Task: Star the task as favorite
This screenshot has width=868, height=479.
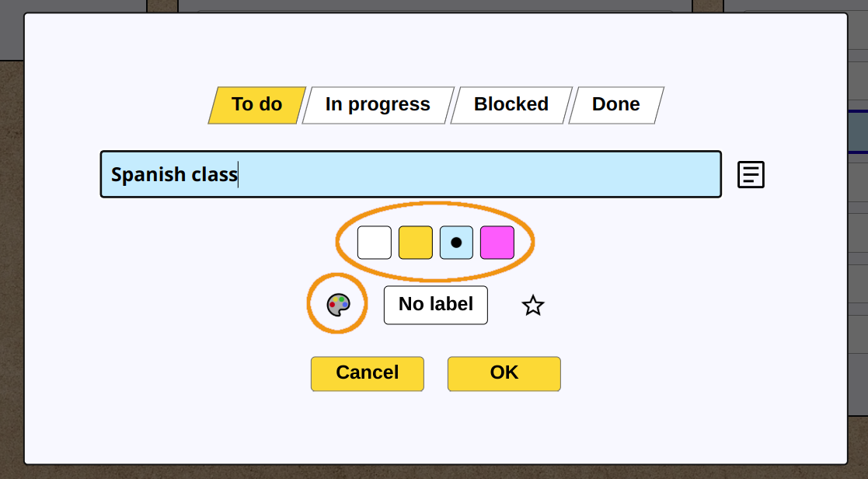Action: tap(533, 305)
